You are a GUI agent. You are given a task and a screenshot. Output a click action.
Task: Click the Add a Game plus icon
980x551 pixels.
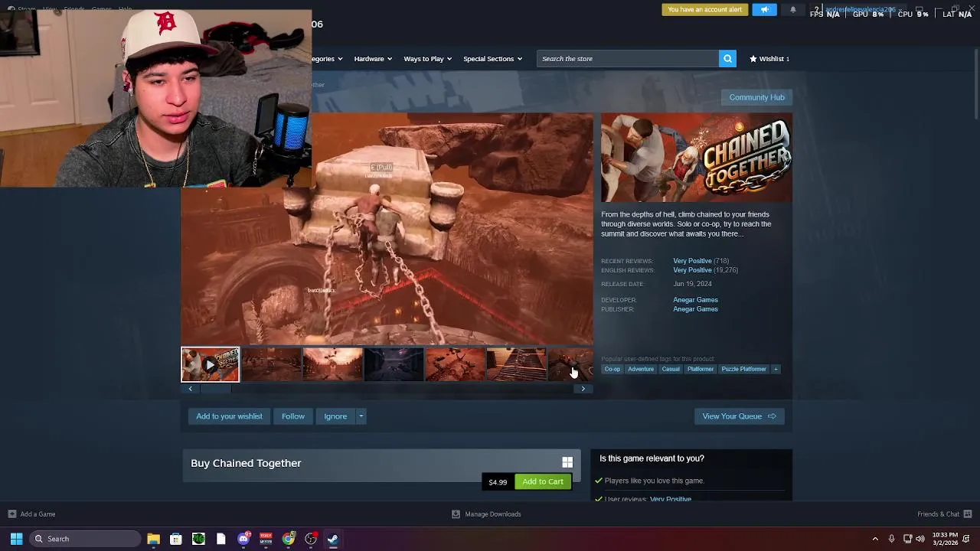(11, 514)
